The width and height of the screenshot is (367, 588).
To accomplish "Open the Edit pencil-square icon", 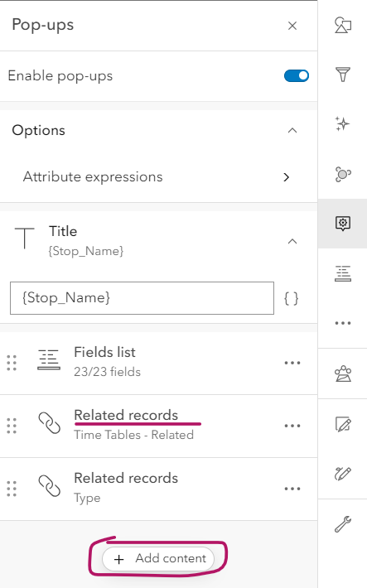I will (x=343, y=425).
